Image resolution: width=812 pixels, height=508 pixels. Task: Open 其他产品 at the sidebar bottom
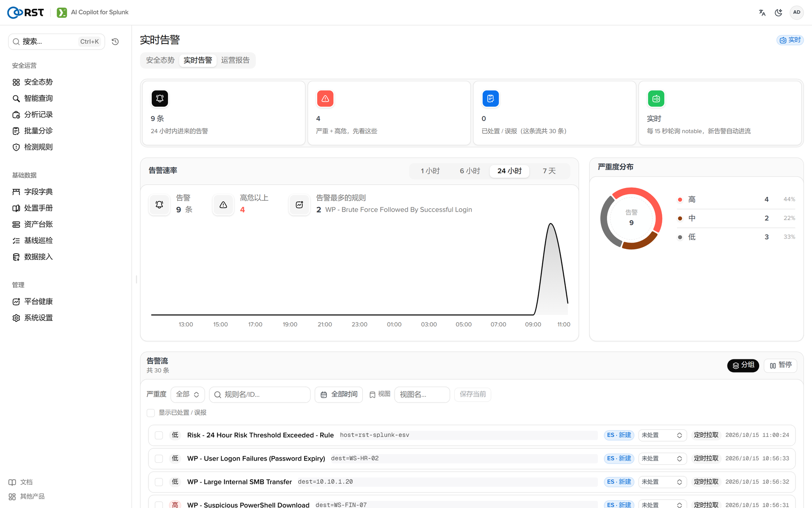(27, 497)
